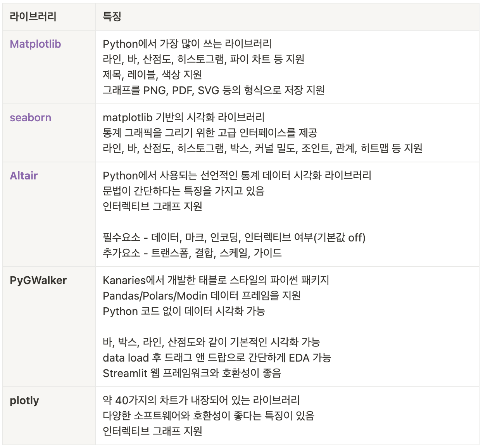Image resolution: width=483 pixels, height=448 pixels.
Task: Click line 'Pandas/Polars/Modin 데이터 프레임을 지원'
Action: [202, 296]
